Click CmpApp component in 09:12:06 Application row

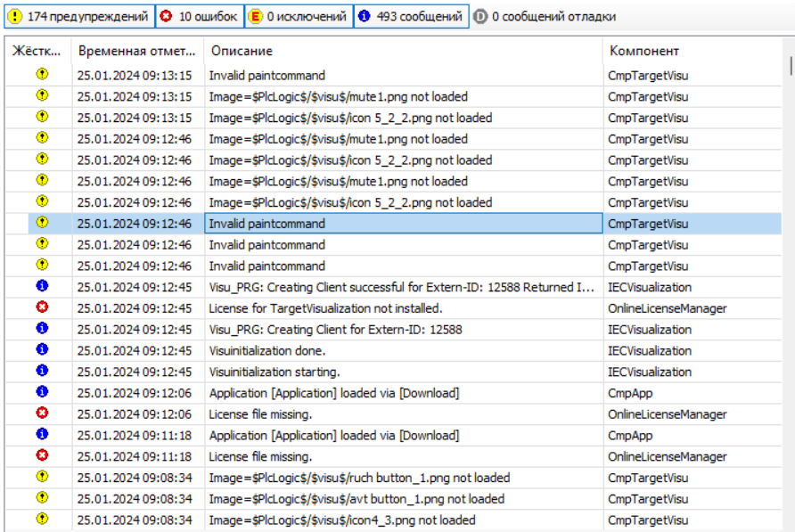630,393
